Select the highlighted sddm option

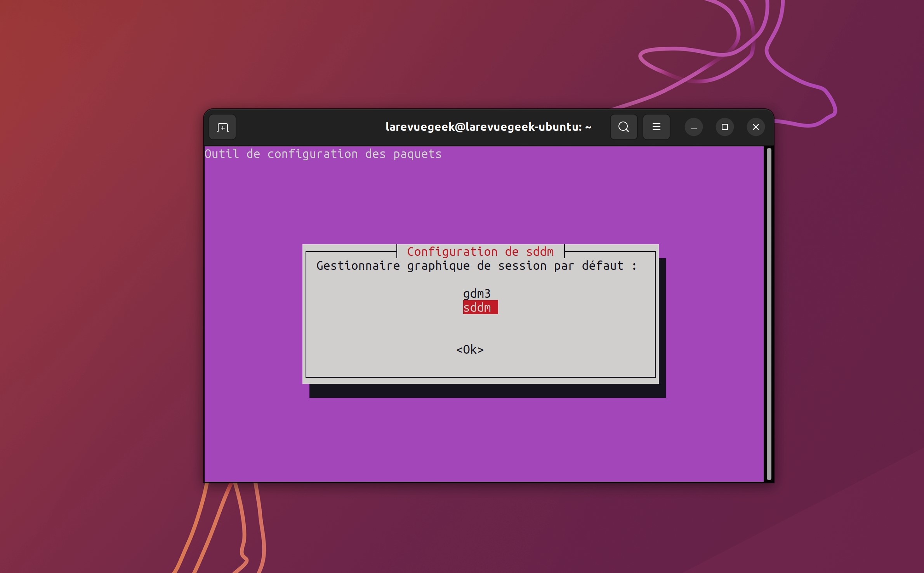(480, 307)
